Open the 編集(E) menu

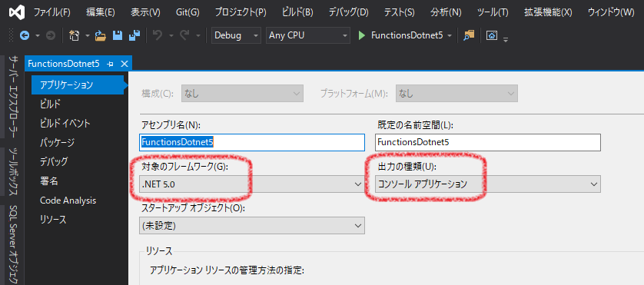101,12
